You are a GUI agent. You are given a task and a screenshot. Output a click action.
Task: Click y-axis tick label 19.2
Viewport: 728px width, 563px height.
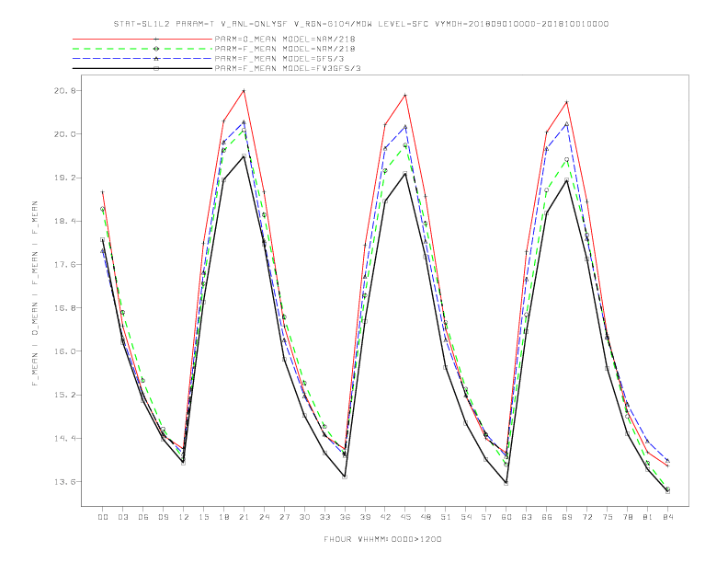64,178
